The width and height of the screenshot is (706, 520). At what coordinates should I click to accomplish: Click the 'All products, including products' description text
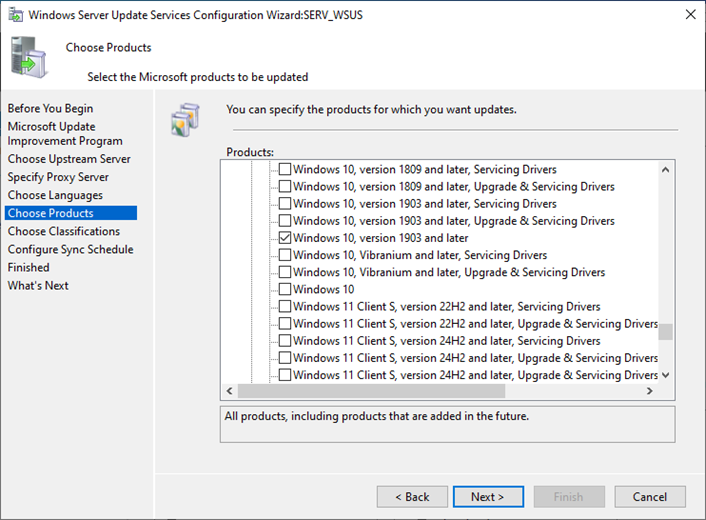[376, 416]
